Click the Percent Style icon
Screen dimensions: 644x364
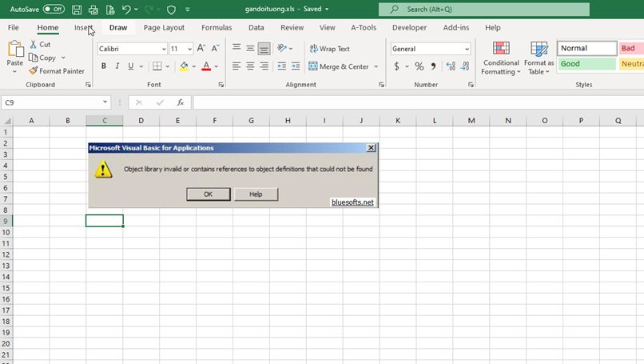click(419, 66)
